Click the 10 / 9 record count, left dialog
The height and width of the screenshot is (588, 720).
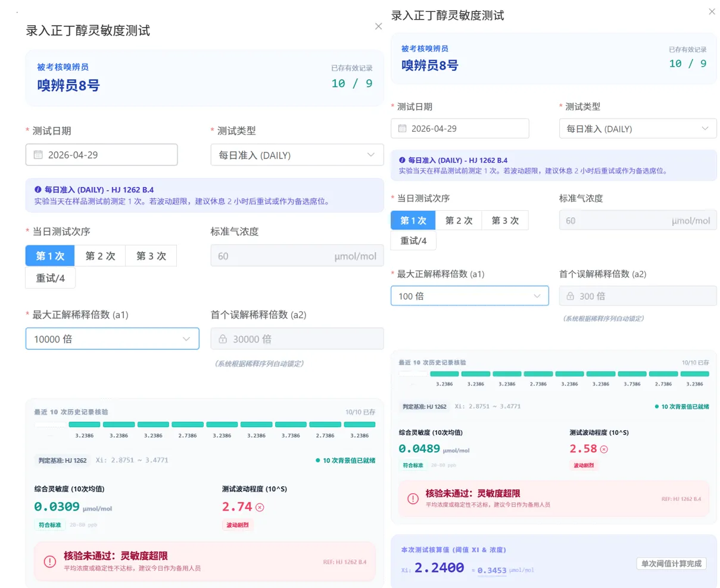tap(352, 83)
